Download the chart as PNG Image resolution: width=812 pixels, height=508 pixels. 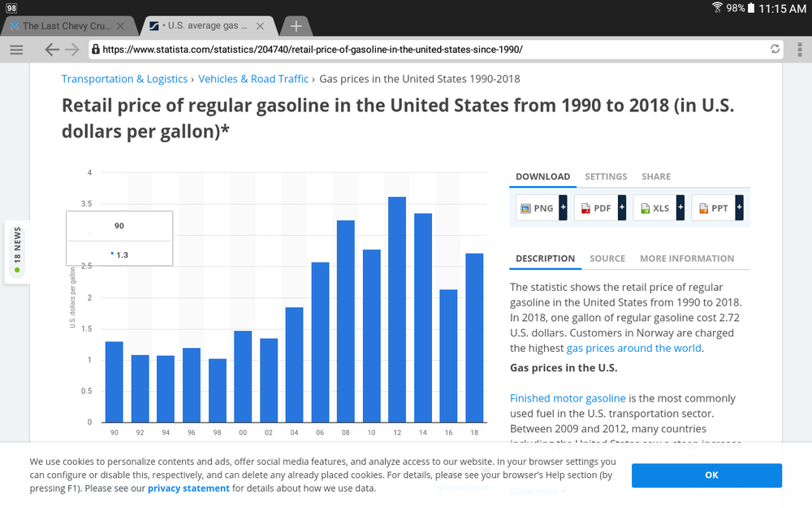[537, 208]
